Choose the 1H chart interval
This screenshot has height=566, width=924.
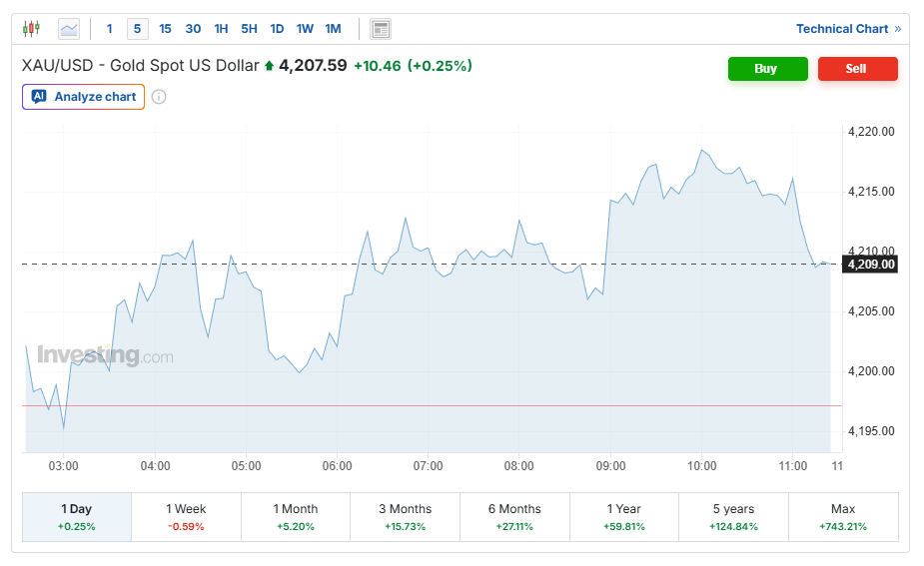[221, 29]
